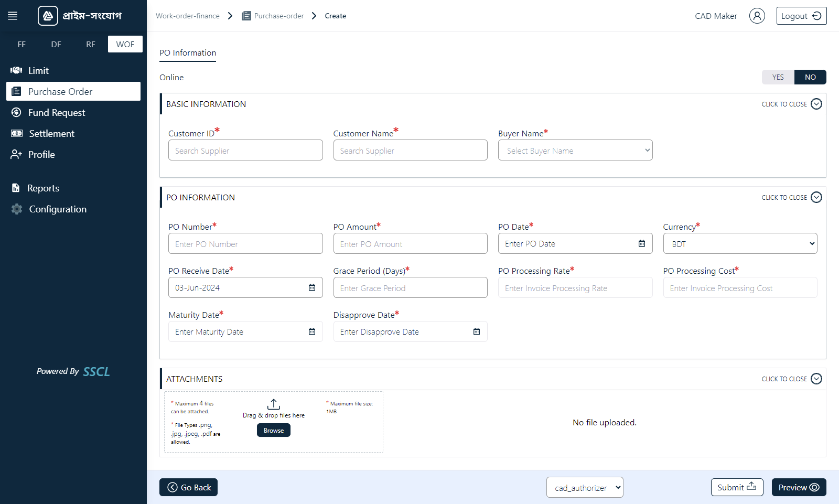Screen dimensions: 839x504
Task: Click the PO Processing Cost field
Action: (x=740, y=288)
